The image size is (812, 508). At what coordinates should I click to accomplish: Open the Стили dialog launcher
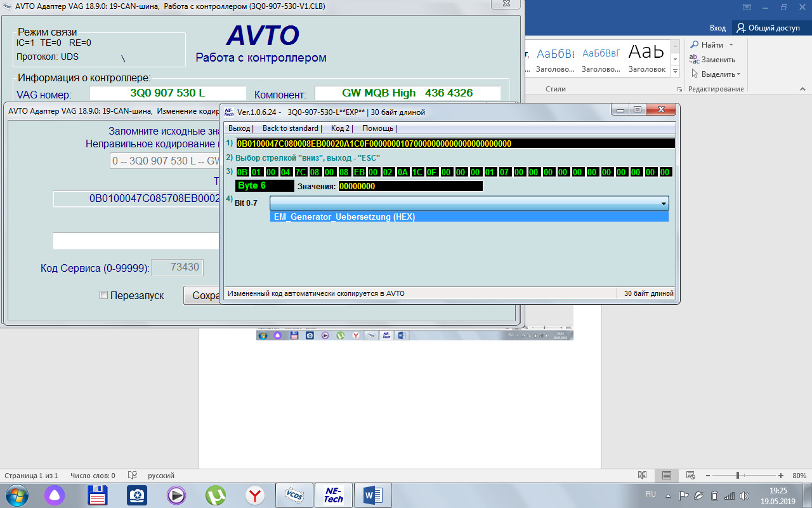coord(679,89)
